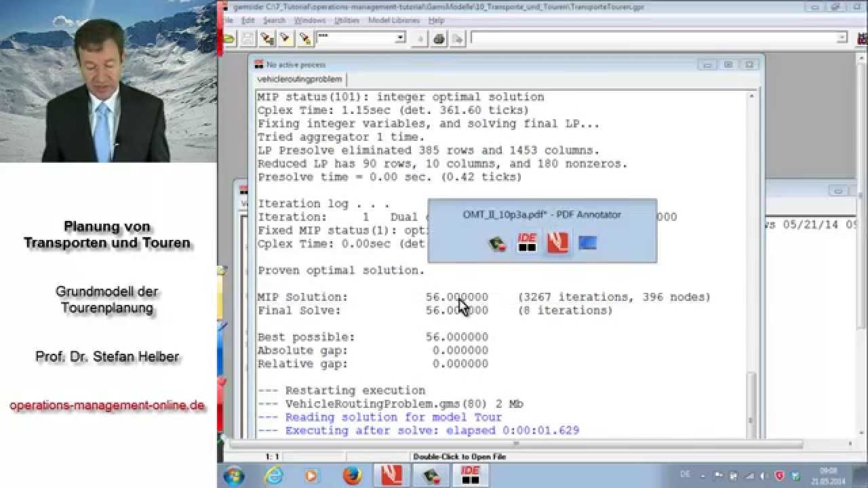
Task: Open the Windows menu
Action: pyautogui.click(x=309, y=21)
